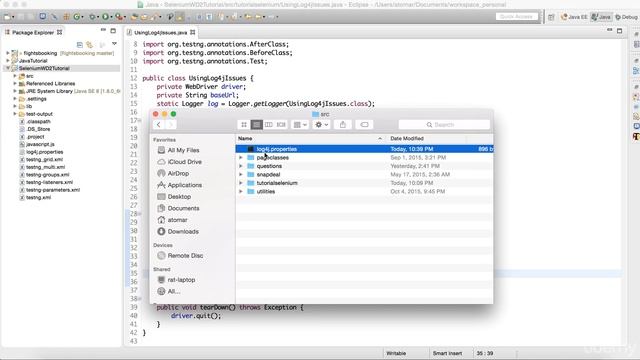Switch to Debug perspective

(626, 17)
